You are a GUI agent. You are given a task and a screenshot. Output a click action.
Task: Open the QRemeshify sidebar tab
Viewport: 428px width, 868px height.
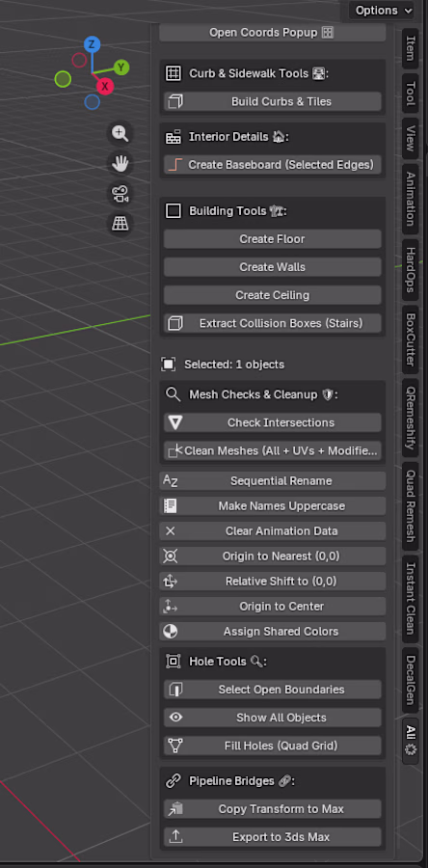[411, 418]
